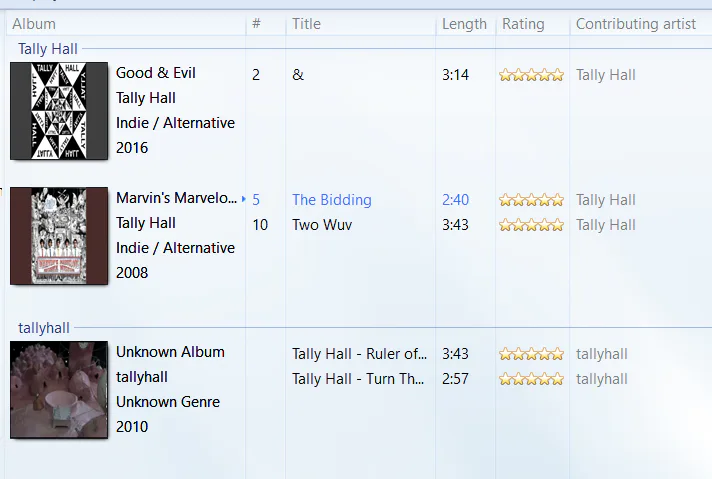This screenshot has height=479, width=712.
Task: Click the 2016 year under Good & Evil
Action: 132,148
